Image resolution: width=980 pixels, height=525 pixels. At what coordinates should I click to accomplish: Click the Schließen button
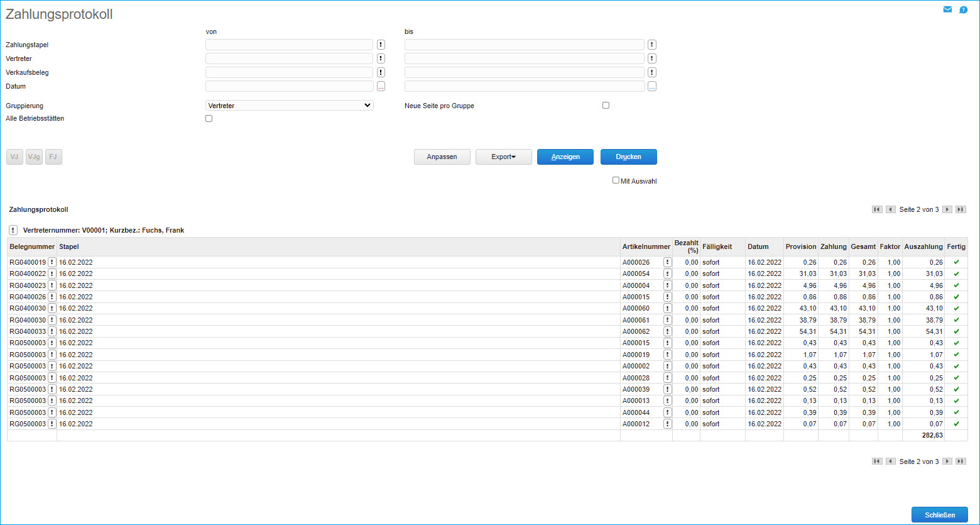939,515
